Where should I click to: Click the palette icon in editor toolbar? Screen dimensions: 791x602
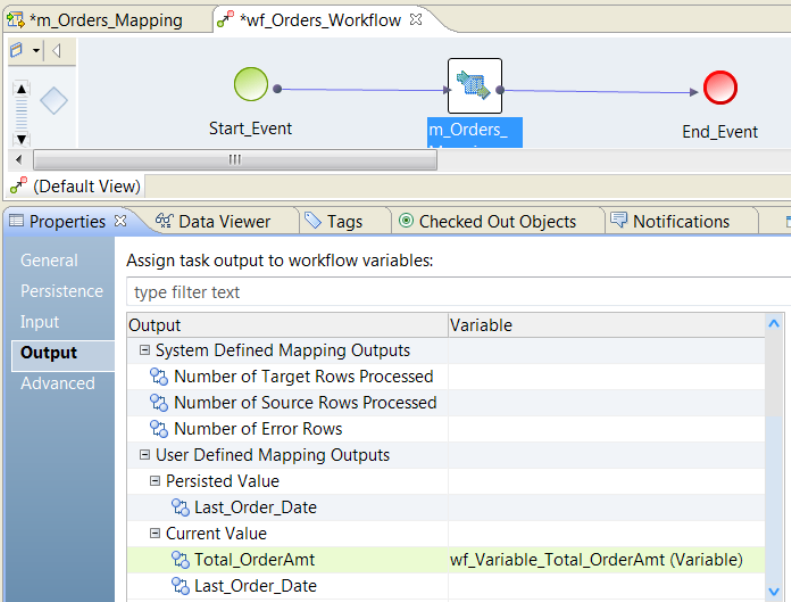coord(17,50)
